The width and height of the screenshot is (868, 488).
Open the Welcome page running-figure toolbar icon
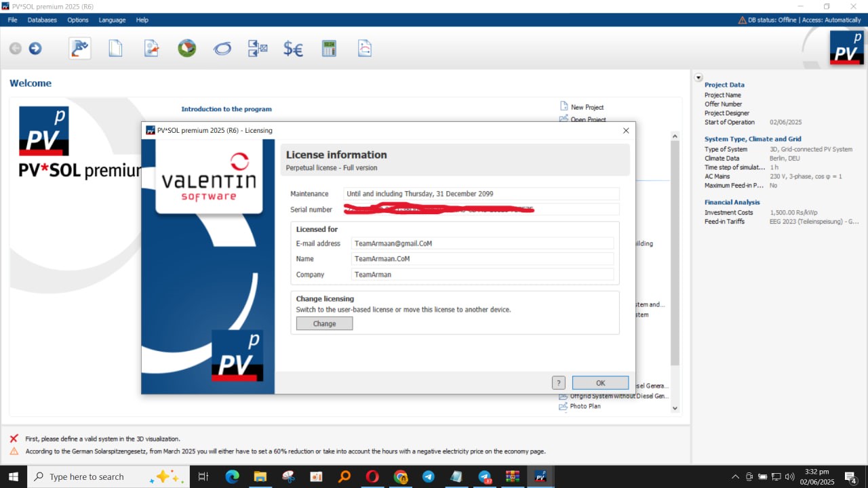80,48
